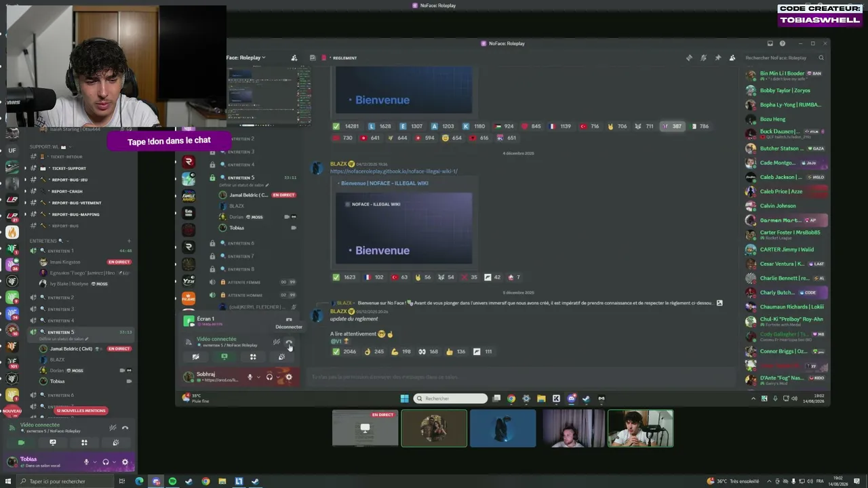Open threads icon in REGLEMENT channel header
Screen dimensions: 868x488
689,58
